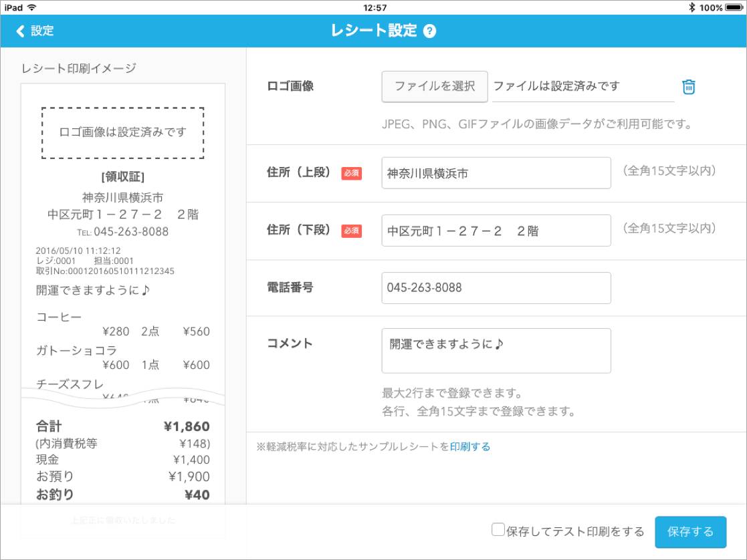Click the 住所（下段） address field
Viewport: 747px width, 560px height.
coord(496,231)
